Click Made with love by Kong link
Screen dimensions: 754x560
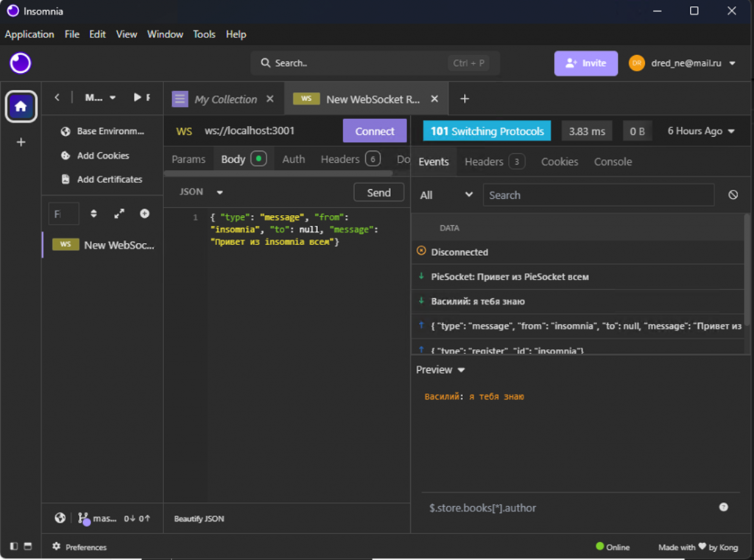pyautogui.click(x=698, y=547)
